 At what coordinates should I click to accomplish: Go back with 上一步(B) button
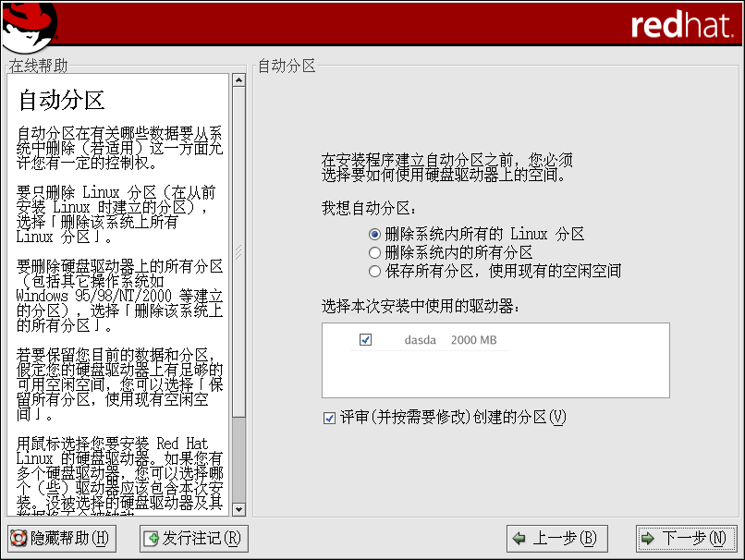(x=556, y=538)
